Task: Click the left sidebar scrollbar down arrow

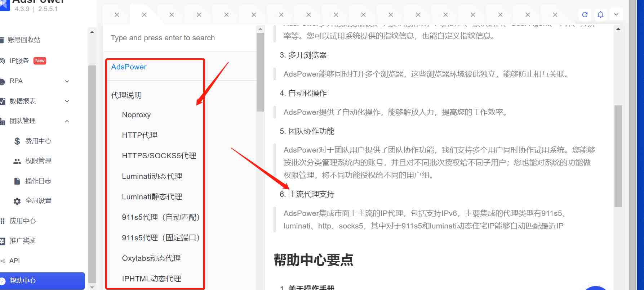Action: tap(92, 287)
